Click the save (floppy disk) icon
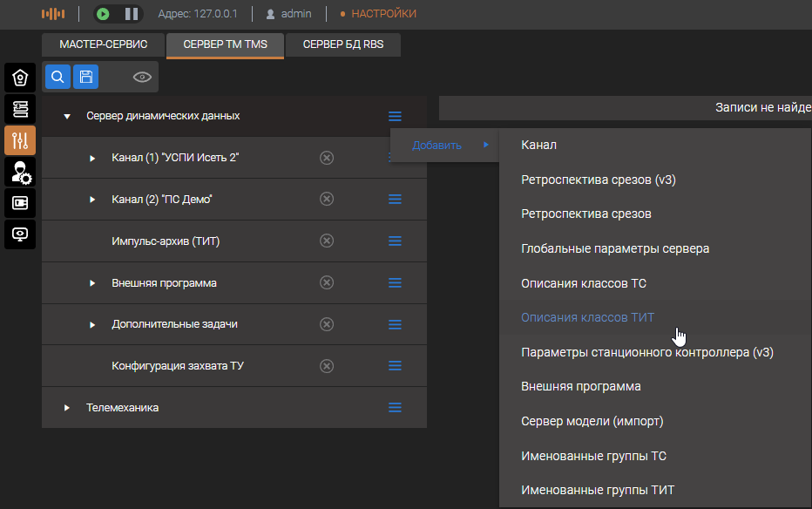Viewport: 812px width, 509px height. (x=85, y=78)
